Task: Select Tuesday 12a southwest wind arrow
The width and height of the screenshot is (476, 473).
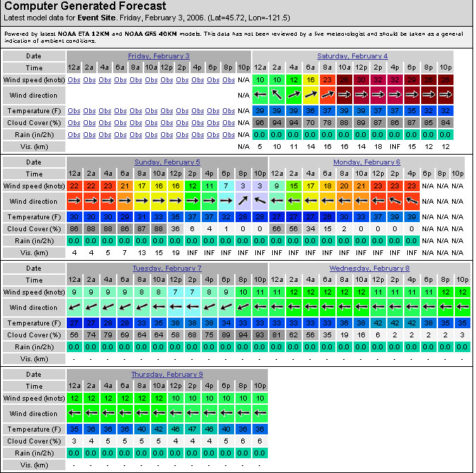Action: pos(75,307)
